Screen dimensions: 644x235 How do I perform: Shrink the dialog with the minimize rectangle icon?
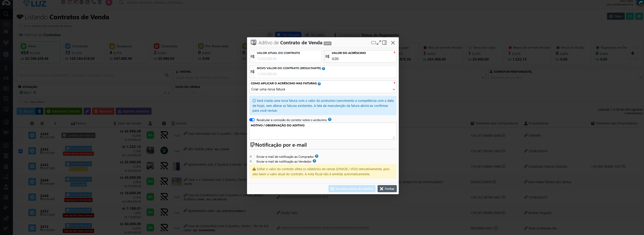coord(373,43)
